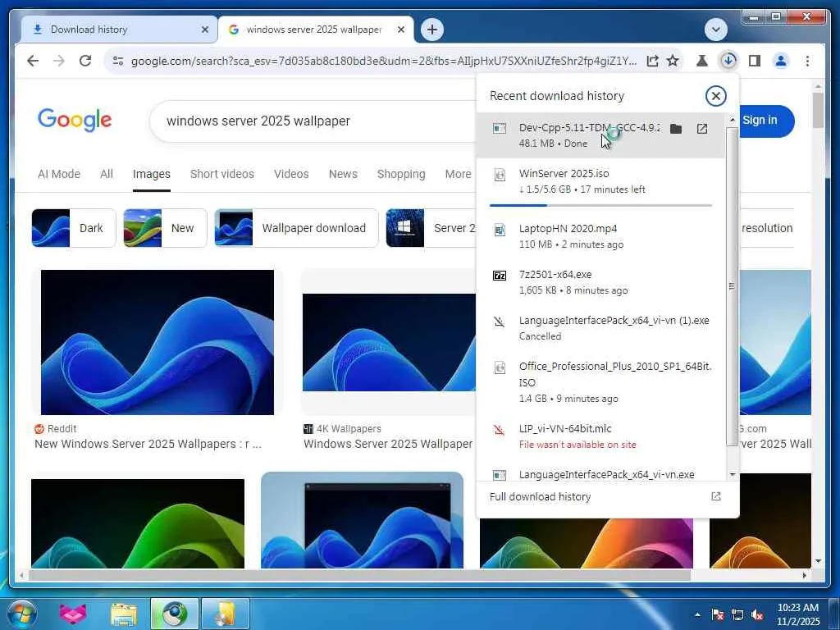Open the side panel icon
The image size is (840, 630).
(x=755, y=61)
